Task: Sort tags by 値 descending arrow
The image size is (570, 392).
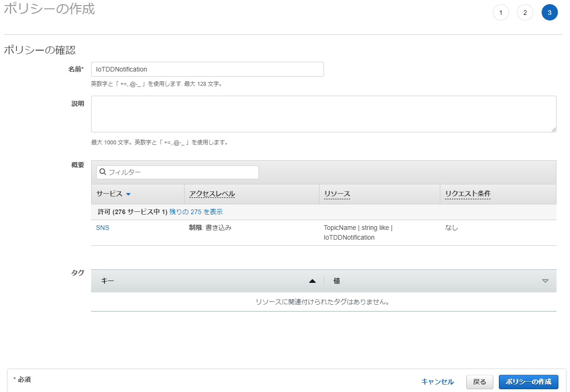Action: tap(545, 281)
